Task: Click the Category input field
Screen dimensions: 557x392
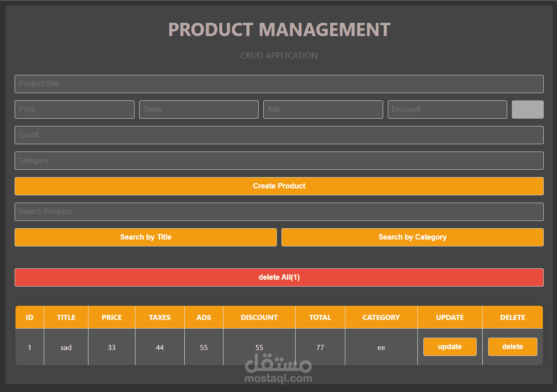Action: [279, 161]
